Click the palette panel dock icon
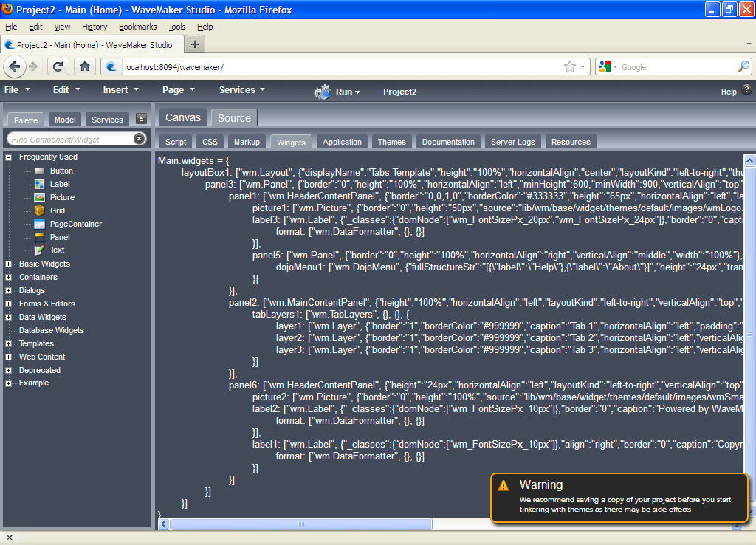This screenshot has height=545, width=756. click(141, 119)
